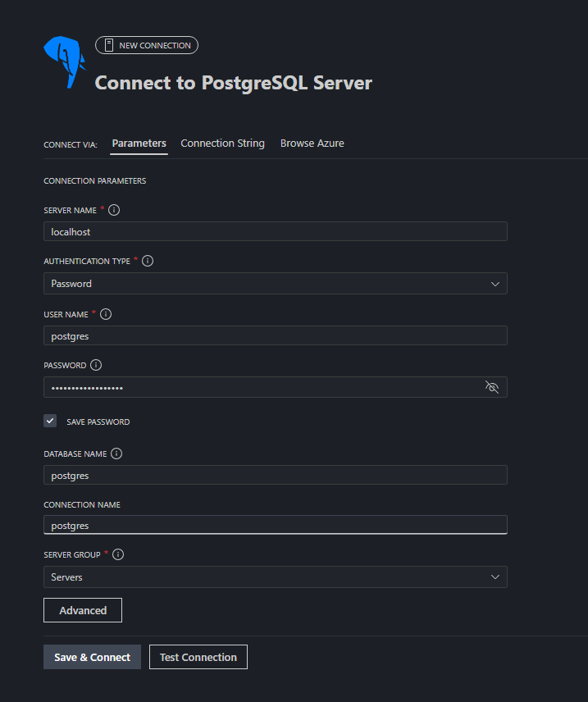588x702 pixels.
Task: Click the User Name info icon
Action: click(x=106, y=314)
